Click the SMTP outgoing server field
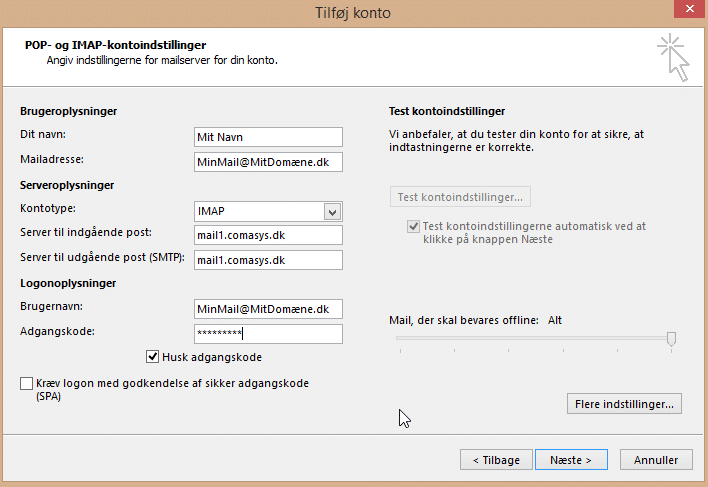Viewport: 708px width, 487px height. point(268,260)
